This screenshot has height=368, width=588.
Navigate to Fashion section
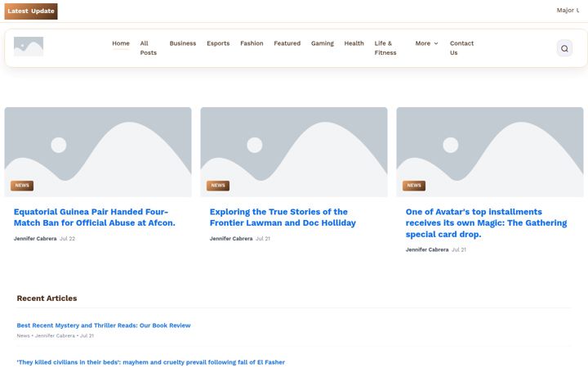[252, 43]
